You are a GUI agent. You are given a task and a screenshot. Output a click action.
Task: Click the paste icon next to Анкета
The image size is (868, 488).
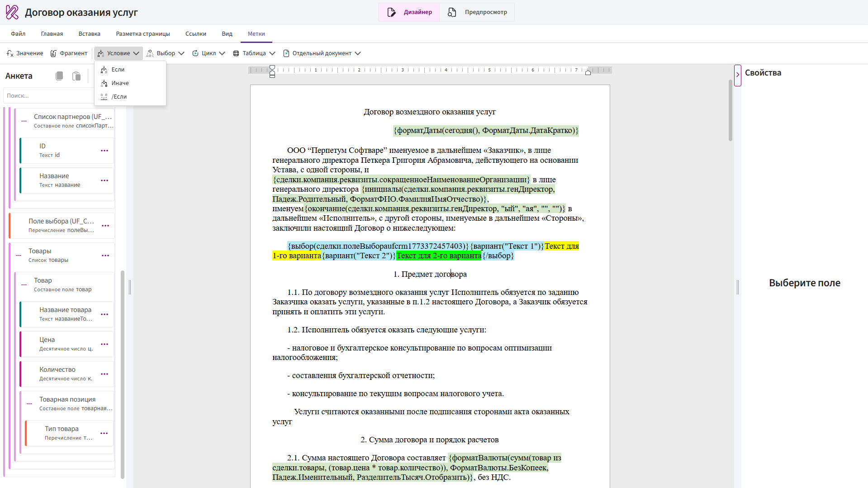point(76,76)
